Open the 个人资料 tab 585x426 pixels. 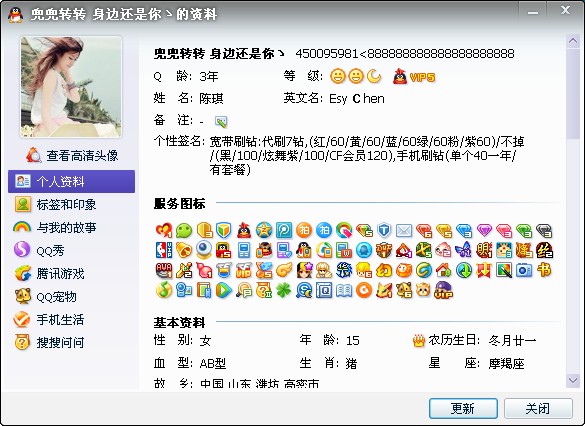(71, 181)
